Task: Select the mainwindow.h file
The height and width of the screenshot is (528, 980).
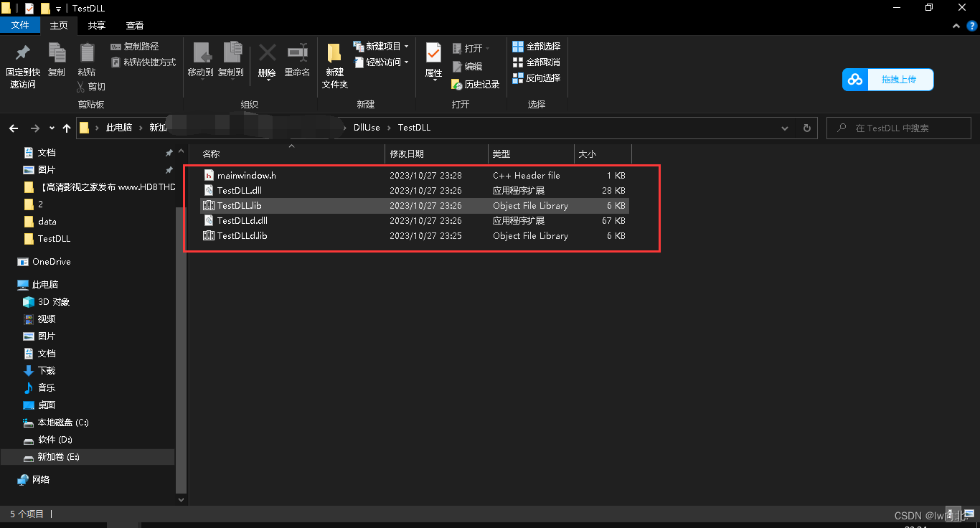Action: click(414, 175)
